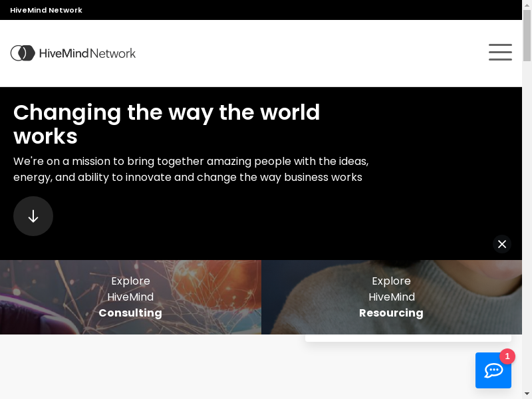Screen dimensions: 532x399
Task: Open the hamburger navigation menu
Action: tap(500, 53)
